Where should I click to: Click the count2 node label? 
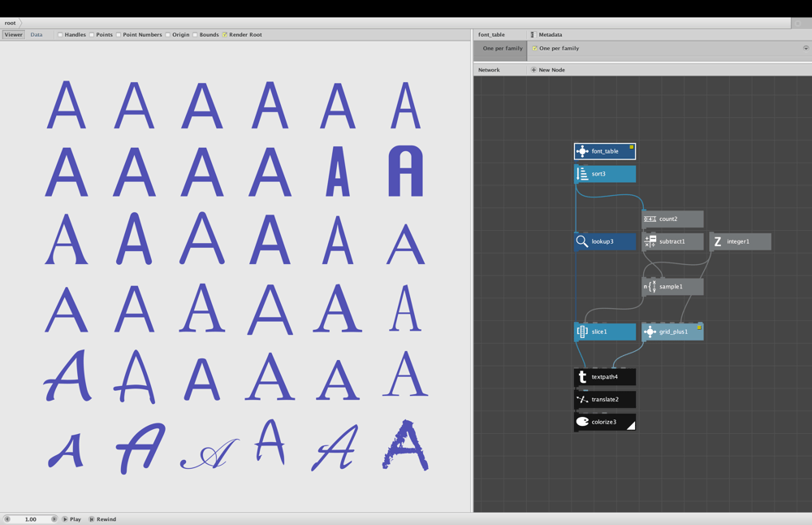(x=668, y=219)
